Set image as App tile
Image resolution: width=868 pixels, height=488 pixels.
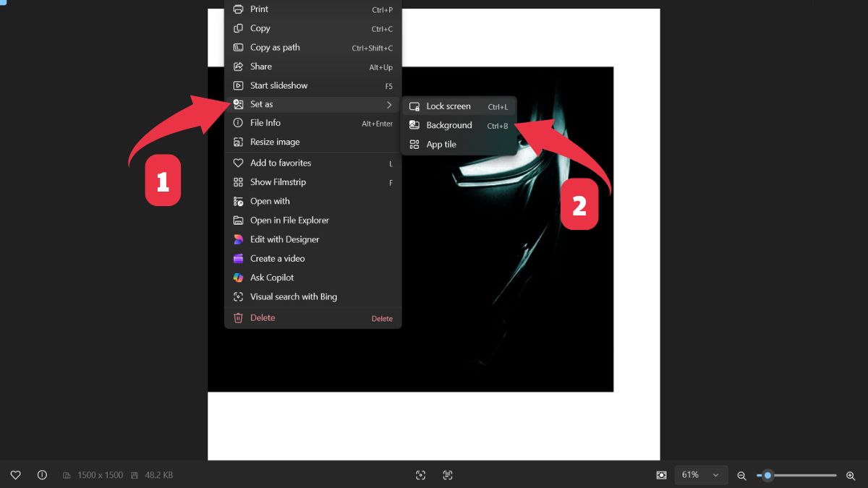[459, 145]
